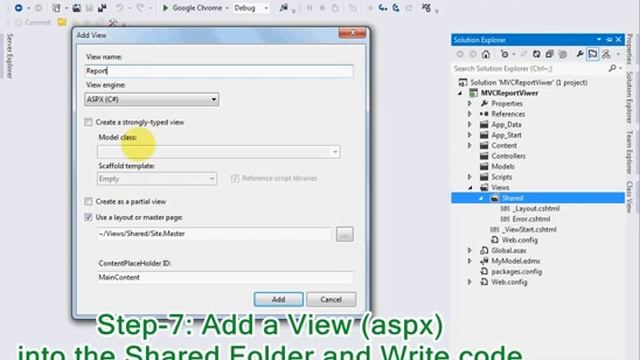The height and width of the screenshot is (360, 640).
Task: Click the search magnifier icon in Solution Explorer
Action: pos(612,68)
